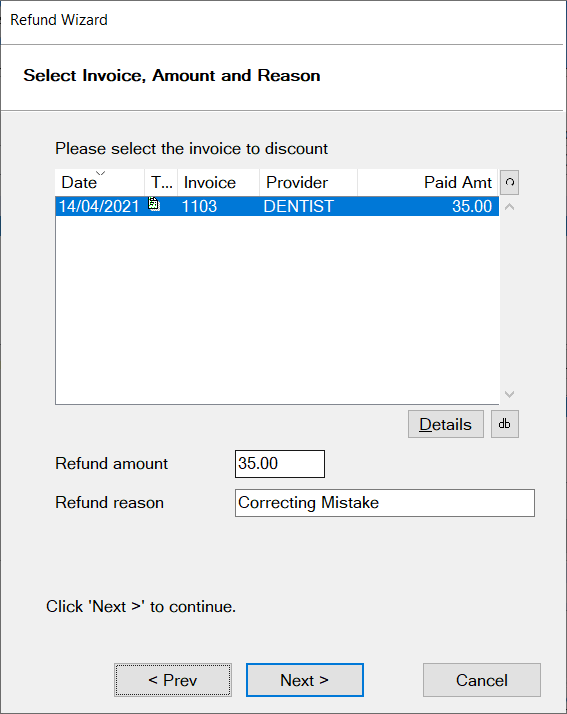This screenshot has height=714, width=567.
Task: Continue with the Next button
Action: 305,680
